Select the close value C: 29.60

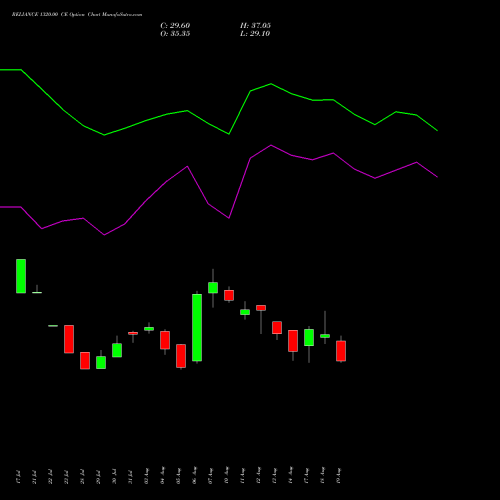coord(175,26)
